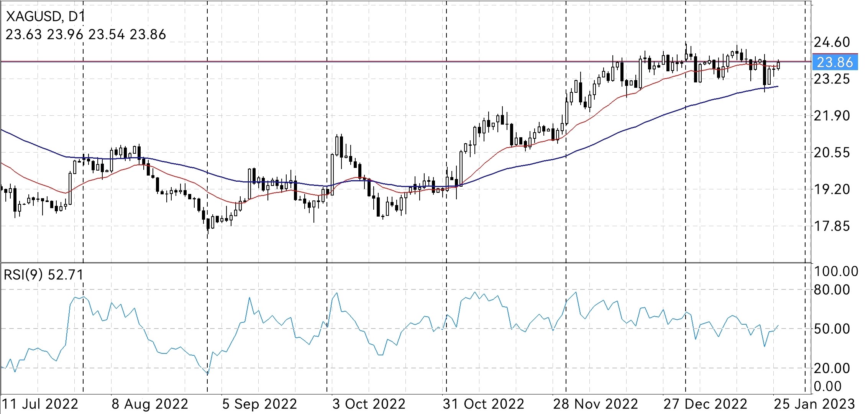Click the 11 Jul 2022 date label

[40, 404]
